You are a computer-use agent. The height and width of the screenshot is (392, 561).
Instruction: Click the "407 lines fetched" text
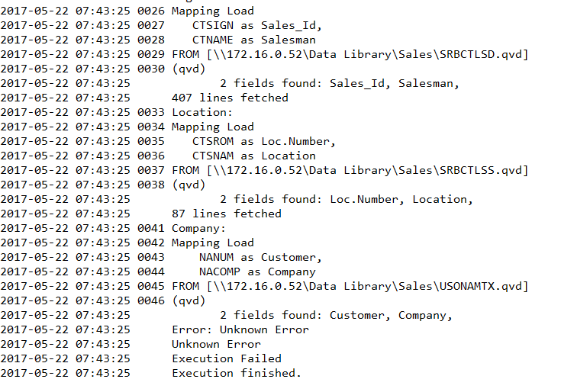(230, 98)
